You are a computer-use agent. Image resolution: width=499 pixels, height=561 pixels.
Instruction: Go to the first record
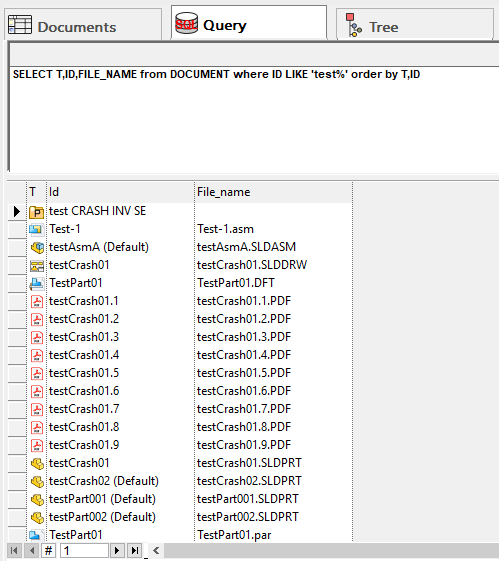tap(15, 550)
